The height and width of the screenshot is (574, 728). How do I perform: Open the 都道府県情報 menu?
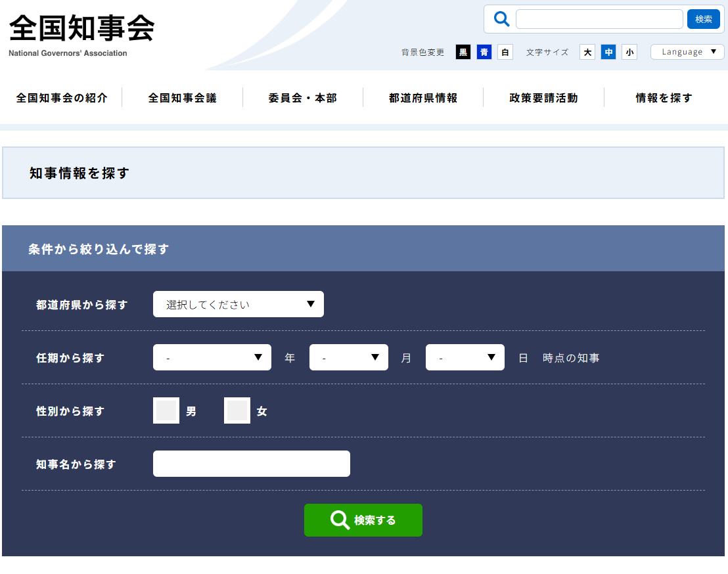(x=423, y=98)
